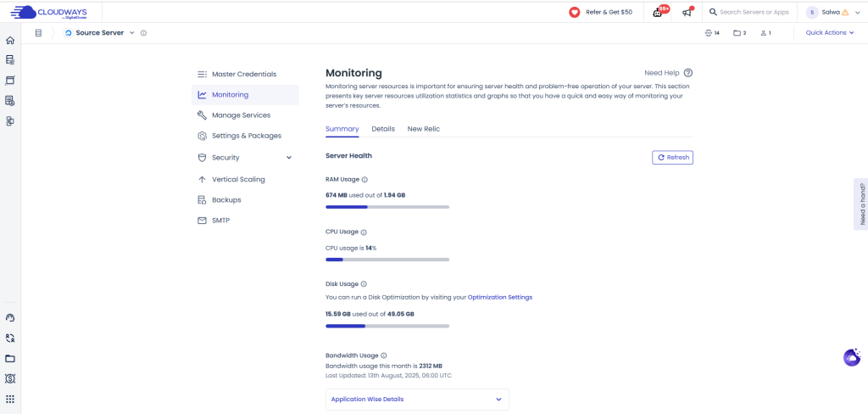Image resolution: width=868 pixels, height=414 pixels.
Task: Click the server list breadcrumb icon
Action: (38, 33)
